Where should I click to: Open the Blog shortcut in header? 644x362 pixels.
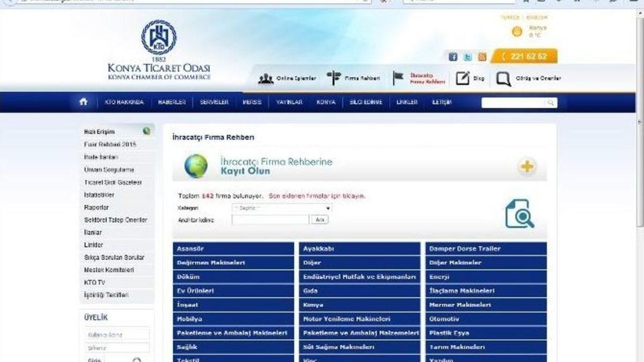(470, 78)
